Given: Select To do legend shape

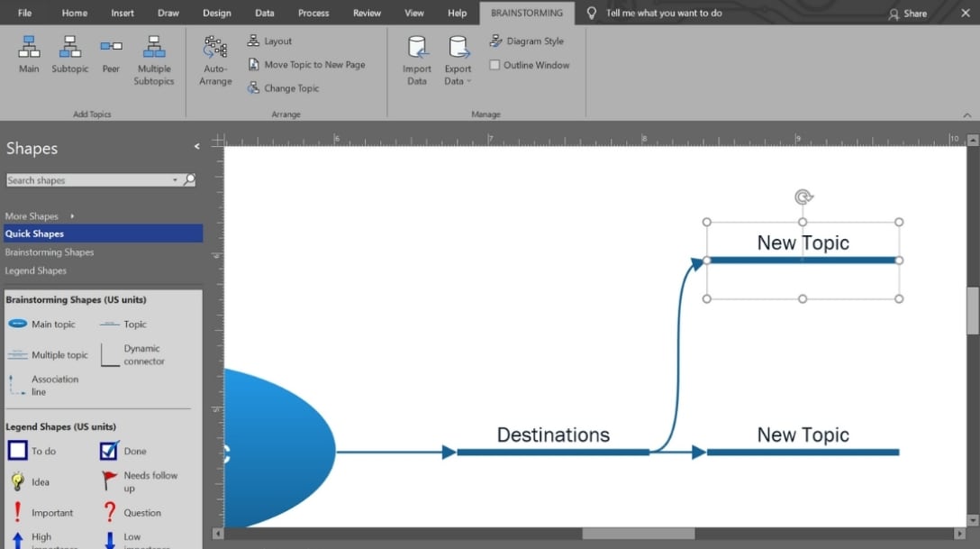Looking at the screenshot, I should pyautogui.click(x=32, y=451).
